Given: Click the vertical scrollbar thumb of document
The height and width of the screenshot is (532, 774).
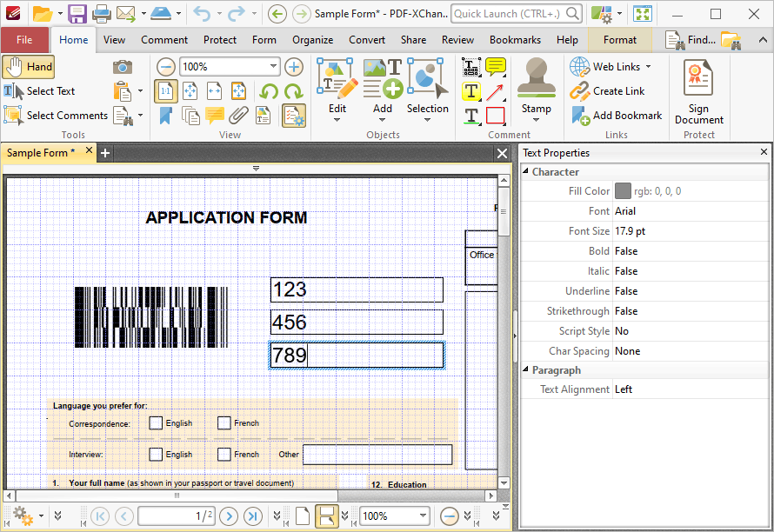Looking at the screenshot, I should pyautogui.click(x=504, y=212).
